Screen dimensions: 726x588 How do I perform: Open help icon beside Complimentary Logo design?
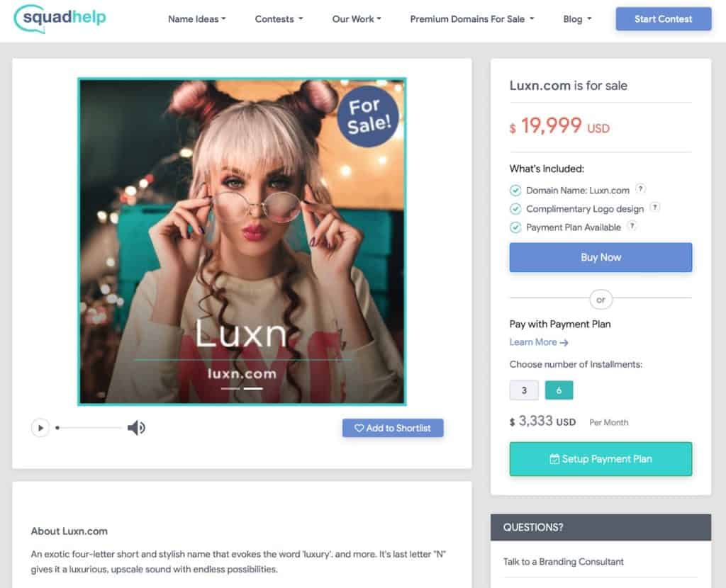(654, 208)
